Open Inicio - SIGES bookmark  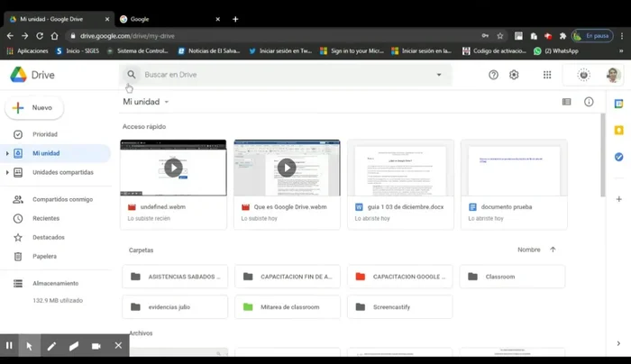click(x=78, y=51)
